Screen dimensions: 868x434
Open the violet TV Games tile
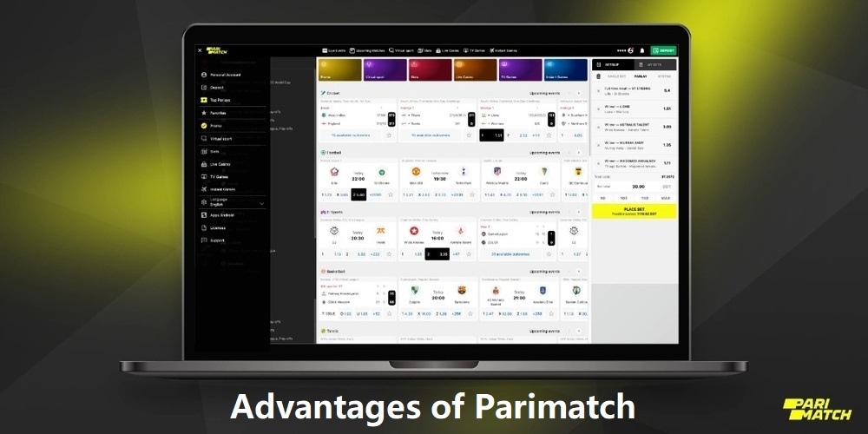[520, 70]
